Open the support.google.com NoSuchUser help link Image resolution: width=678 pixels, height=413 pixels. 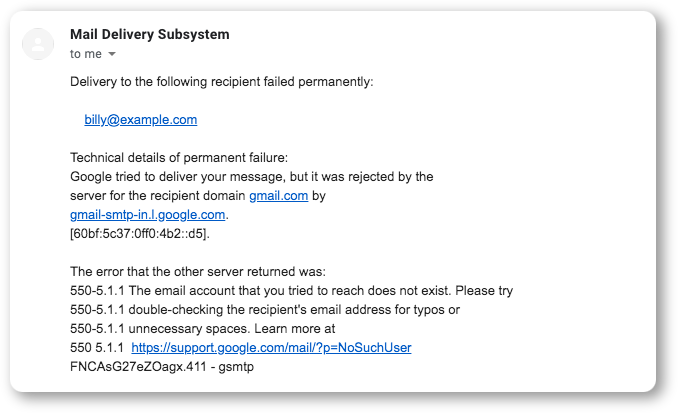click(x=271, y=348)
